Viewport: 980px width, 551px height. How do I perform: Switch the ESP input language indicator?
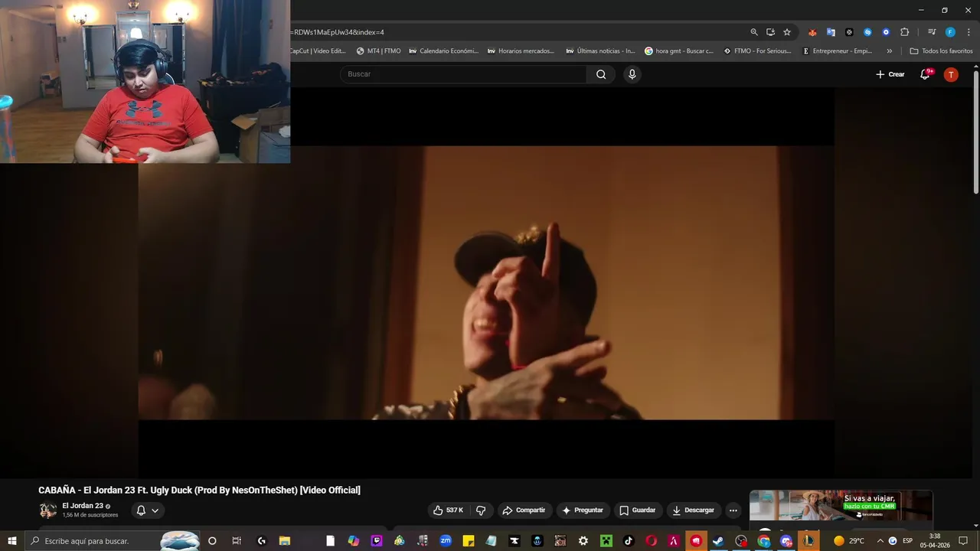[x=907, y=541]
